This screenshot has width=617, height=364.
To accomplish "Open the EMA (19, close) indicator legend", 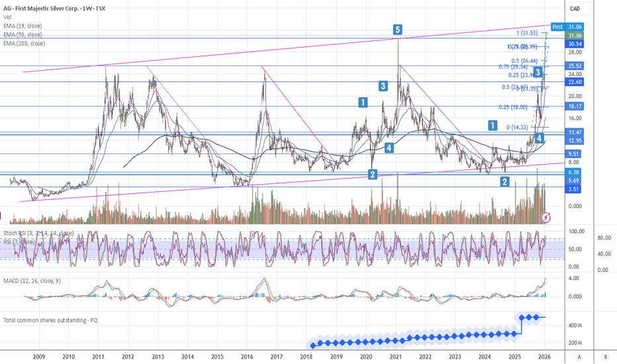I will [23, 26].
